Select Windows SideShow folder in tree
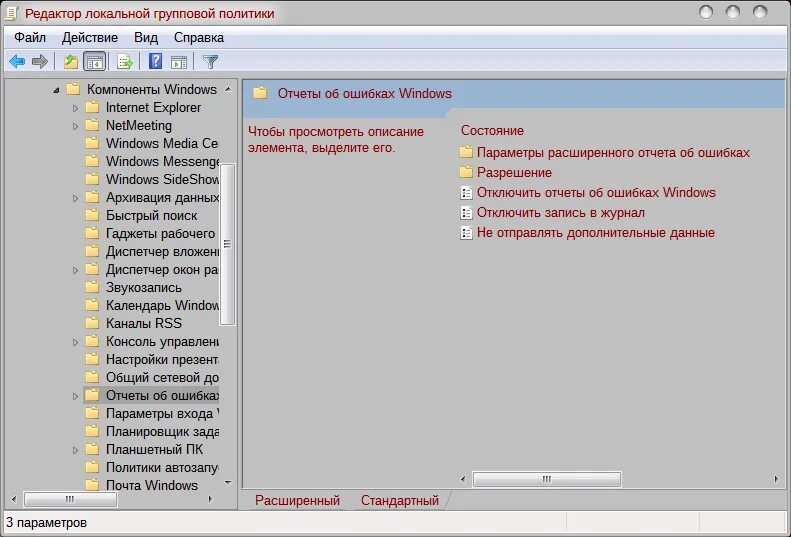The image size is (791, 537). click(161, 180)
